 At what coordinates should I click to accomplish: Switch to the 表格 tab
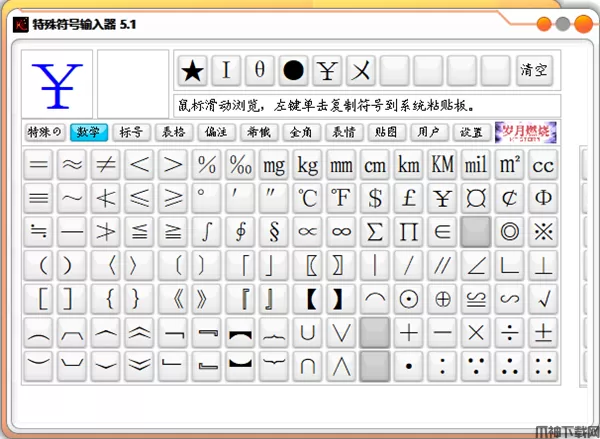point(173,132)
